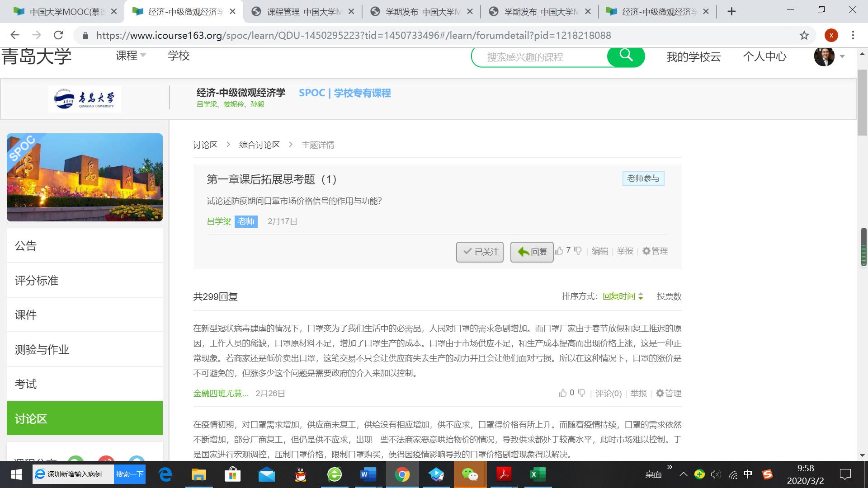The width and height of the screenshot is (868, 488).
Task: Open Excel from the taskbar
Action: click(538, 474)
